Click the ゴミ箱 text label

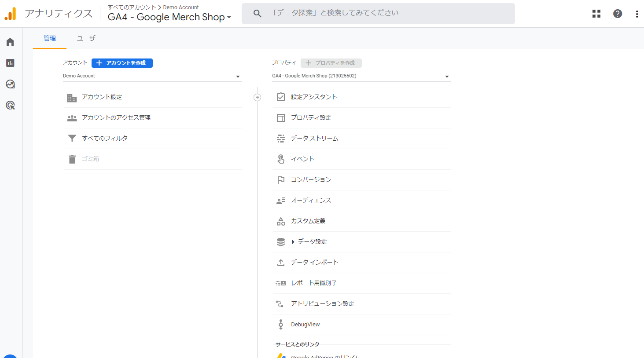(90, 159)
